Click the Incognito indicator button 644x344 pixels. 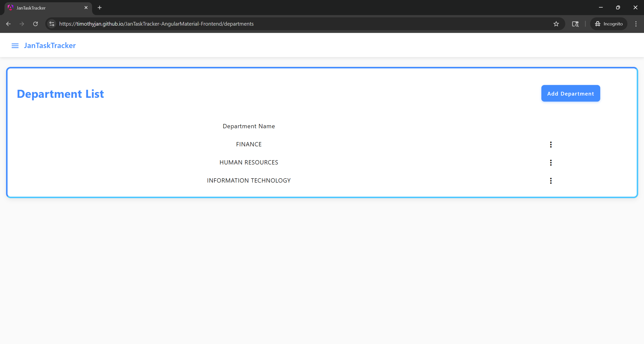click(609, 24)
